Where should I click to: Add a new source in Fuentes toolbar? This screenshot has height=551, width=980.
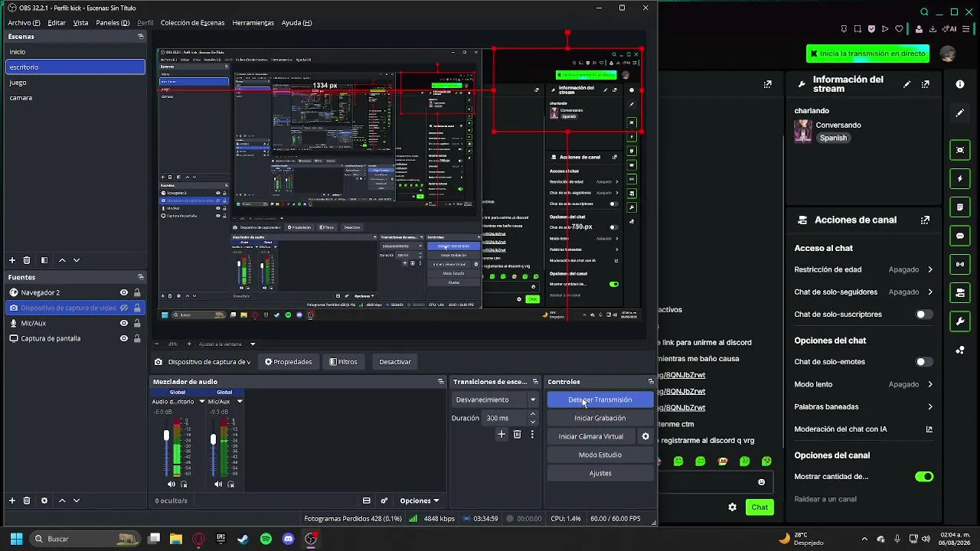pyautogui.click(x=11, y=500)
